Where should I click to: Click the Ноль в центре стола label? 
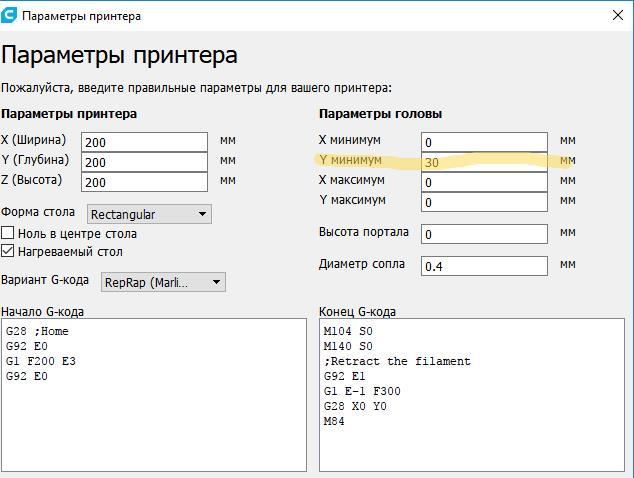point(77,233)
